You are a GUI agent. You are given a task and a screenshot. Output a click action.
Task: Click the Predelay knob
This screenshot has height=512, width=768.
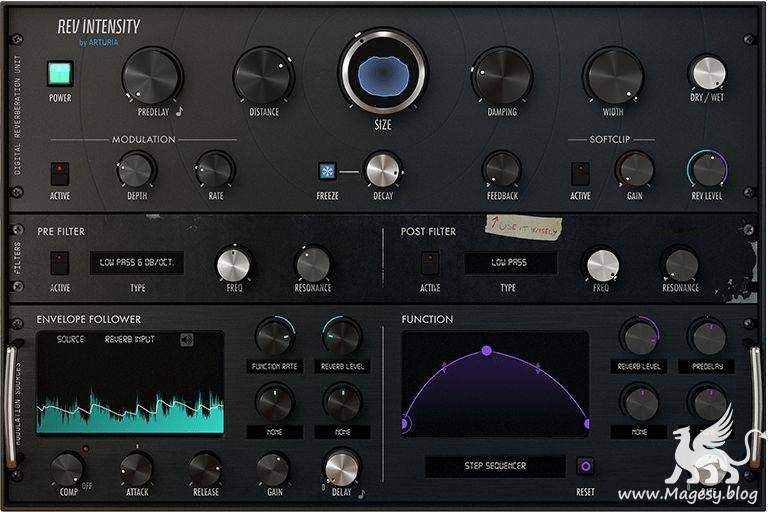click(152, 76)
